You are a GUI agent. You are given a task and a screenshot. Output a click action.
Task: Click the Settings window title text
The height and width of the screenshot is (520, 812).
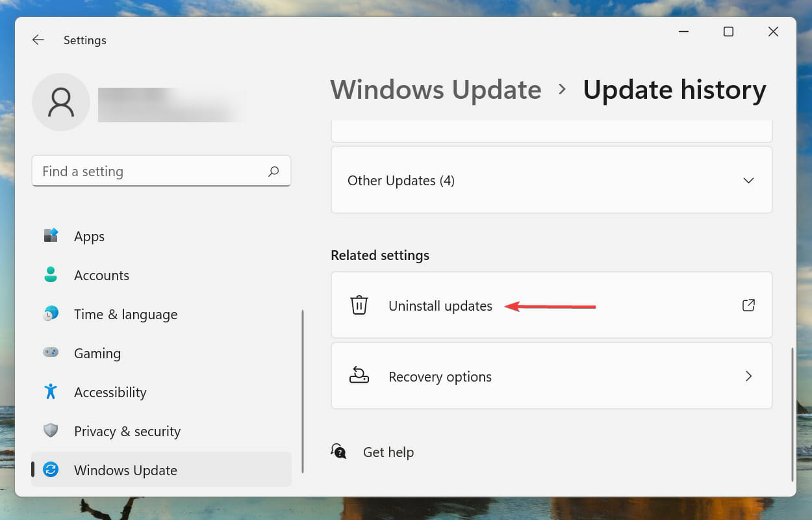(85, 40)
